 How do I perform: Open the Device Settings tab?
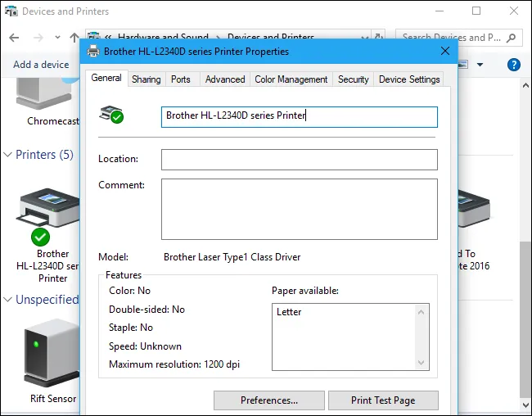click(409, 79)
